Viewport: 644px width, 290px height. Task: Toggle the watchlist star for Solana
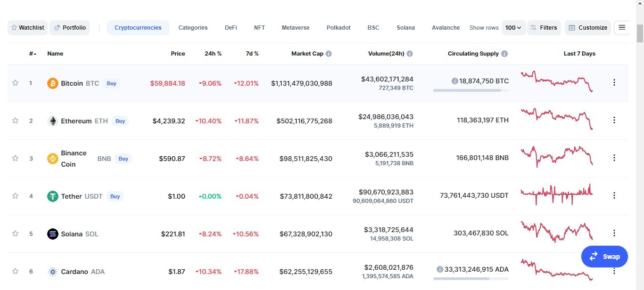pos(15,234)
